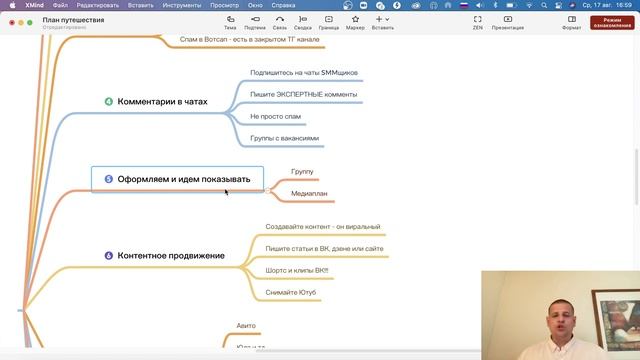Select subtopic Не просто спам
This screenshot has height=360, width=640.
point(276,116)
